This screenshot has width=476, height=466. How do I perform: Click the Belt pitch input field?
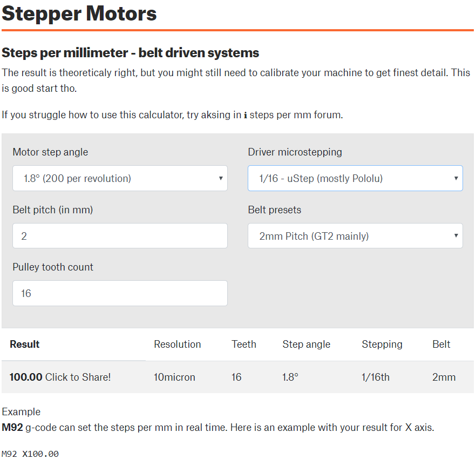click(120, 236)
